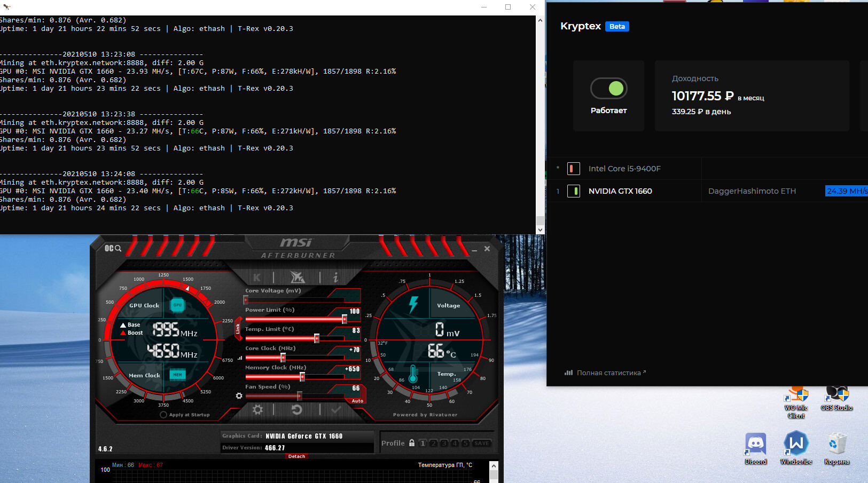Click the core clock curve editor icon
868x483 pixels.
(x=240, y=358)
